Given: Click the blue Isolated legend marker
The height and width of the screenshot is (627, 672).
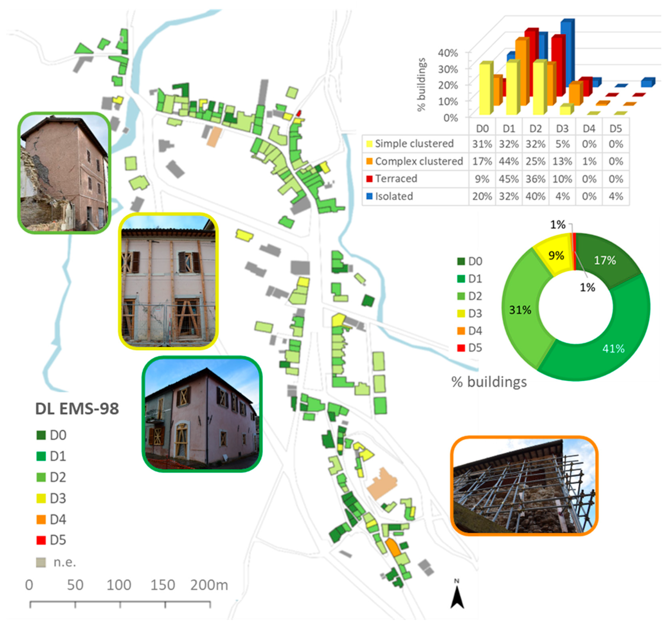Looking at the screenshot, I should [x=369, y=196].
